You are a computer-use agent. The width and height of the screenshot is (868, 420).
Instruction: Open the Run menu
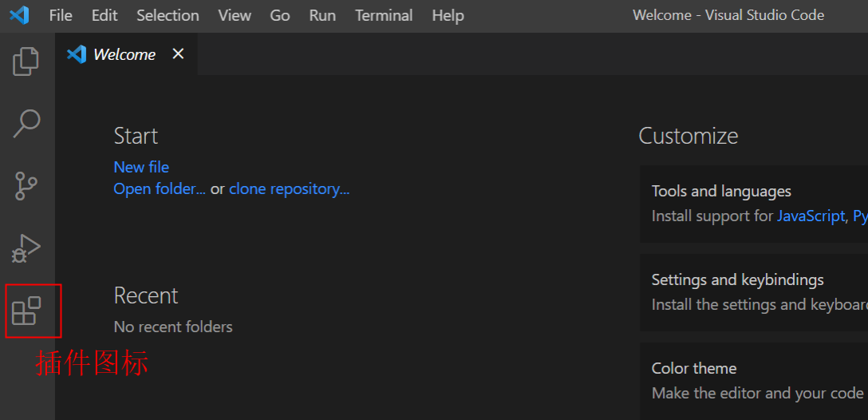pos(322,15)
